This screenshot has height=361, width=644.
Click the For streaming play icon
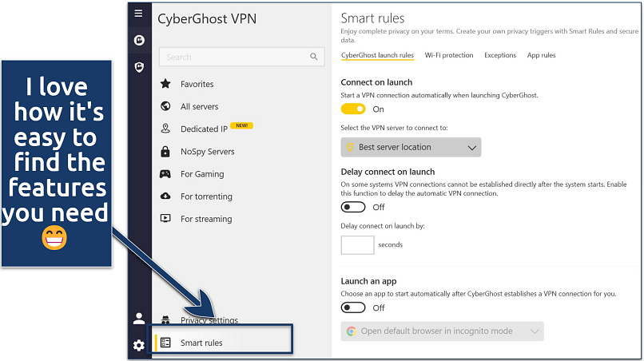tap(165, 219)
